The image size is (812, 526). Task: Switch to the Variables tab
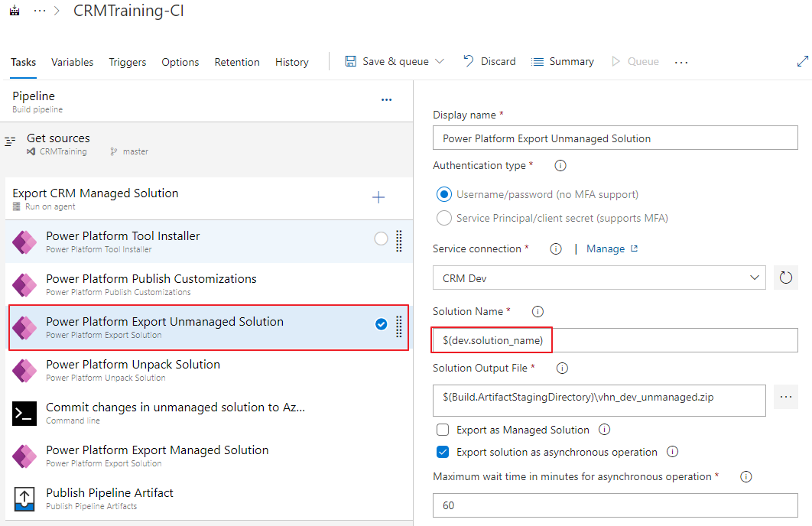73,62
